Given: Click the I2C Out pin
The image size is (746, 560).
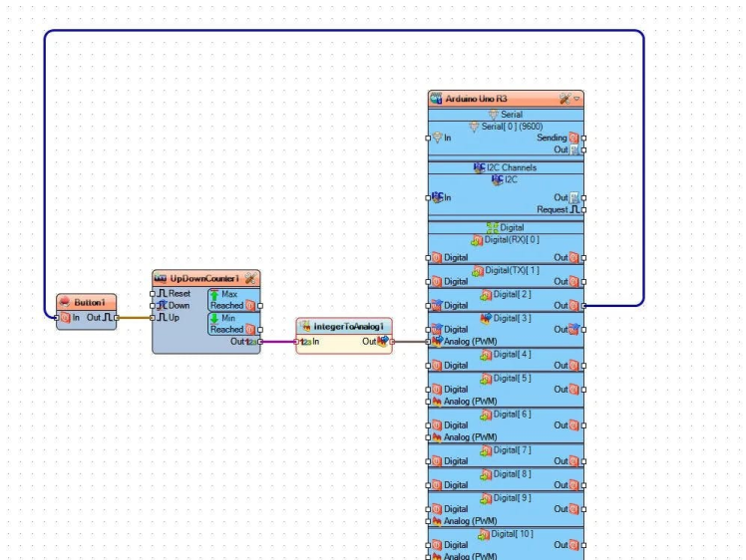Looking at the screenshot, I should [x=583, y=197].
